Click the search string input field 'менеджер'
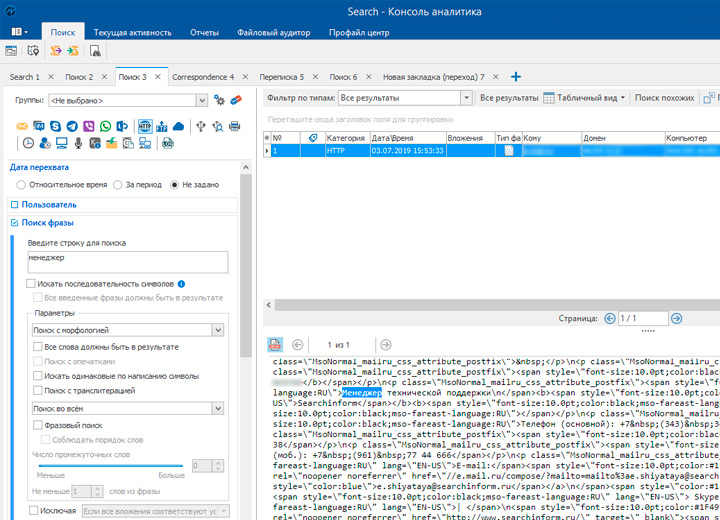This screenshot has height=520, width=720. point(128,262)
